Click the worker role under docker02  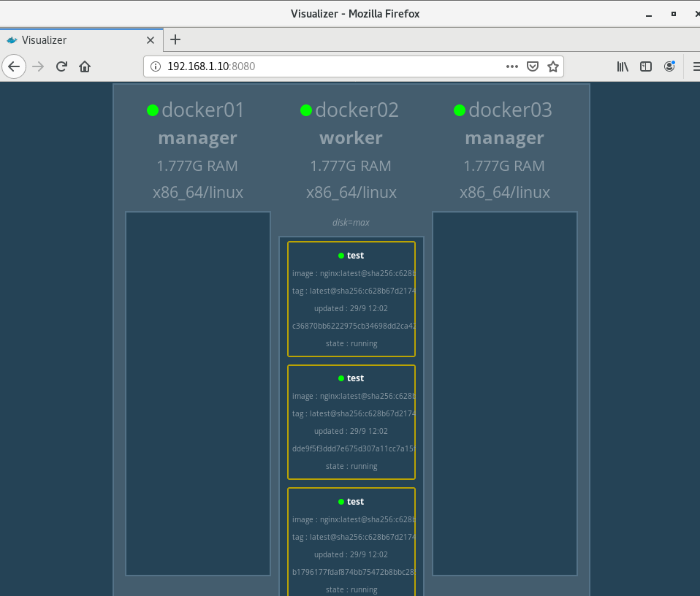[x=351, y=138]
